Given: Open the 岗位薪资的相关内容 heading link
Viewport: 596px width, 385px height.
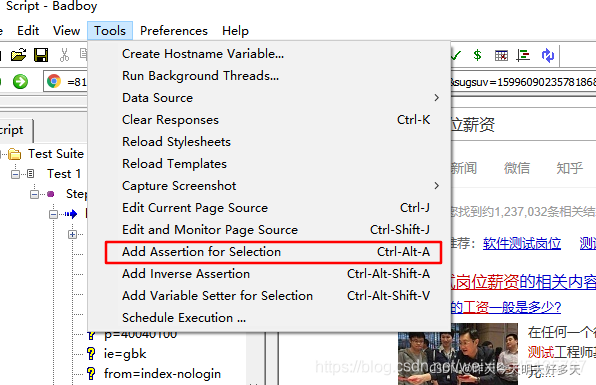Looking at the screenshot, I should [x=523, y=282].
